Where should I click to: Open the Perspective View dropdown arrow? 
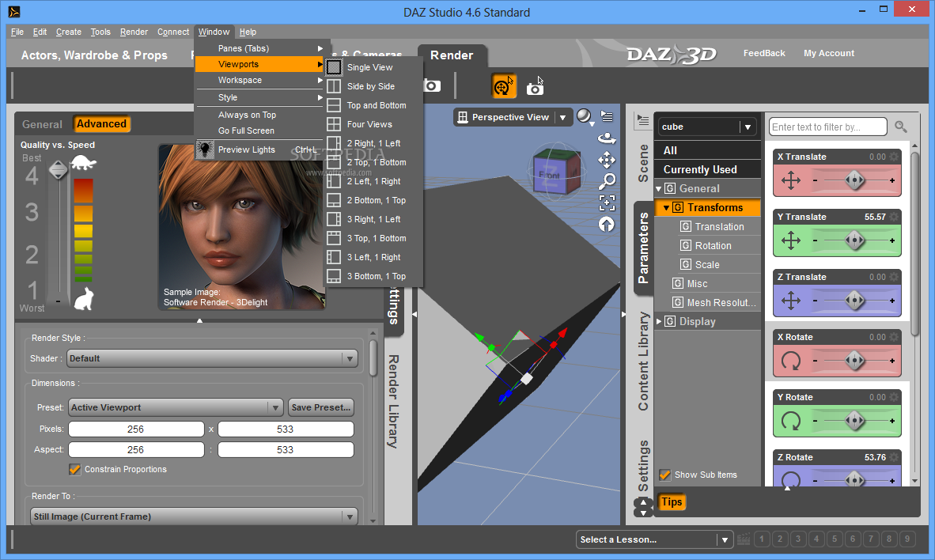(562, 118)
